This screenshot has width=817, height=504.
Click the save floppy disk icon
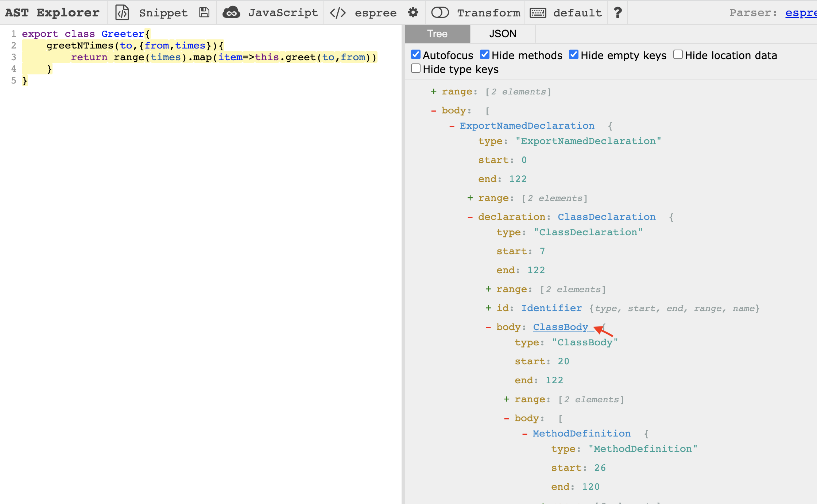(x=204, y=13)
